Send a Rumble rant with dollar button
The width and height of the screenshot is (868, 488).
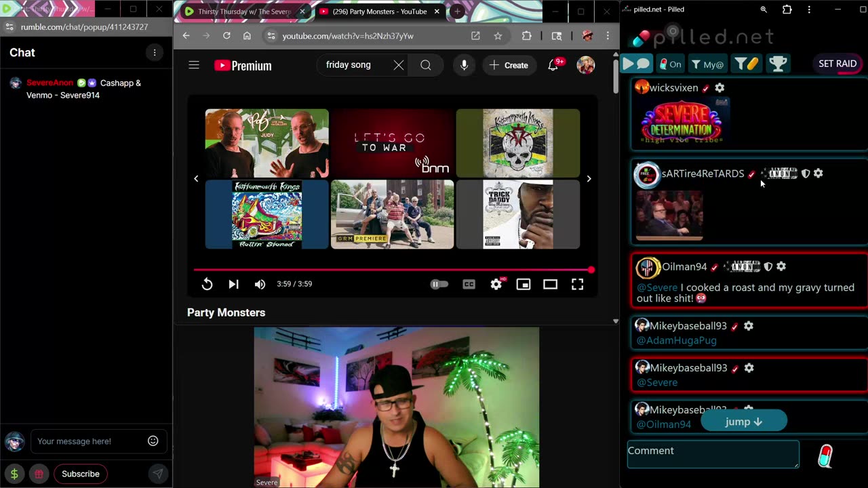(x=14, y=474)
